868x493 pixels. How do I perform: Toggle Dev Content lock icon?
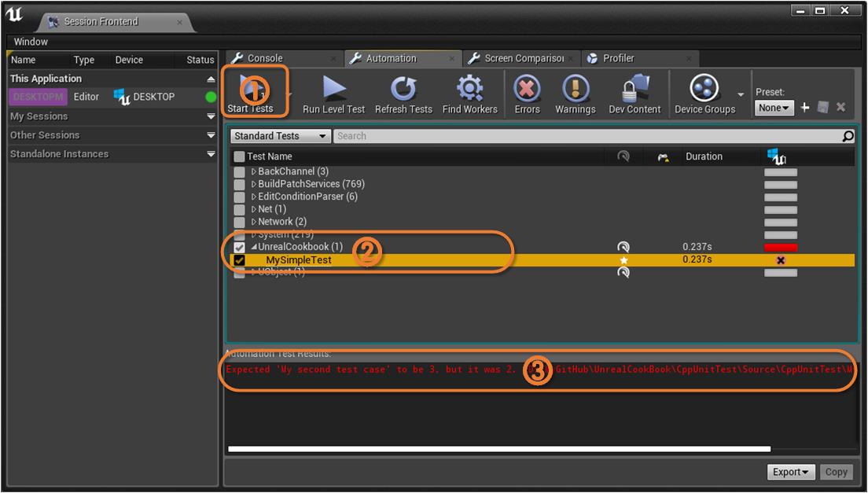pos(634,89)
